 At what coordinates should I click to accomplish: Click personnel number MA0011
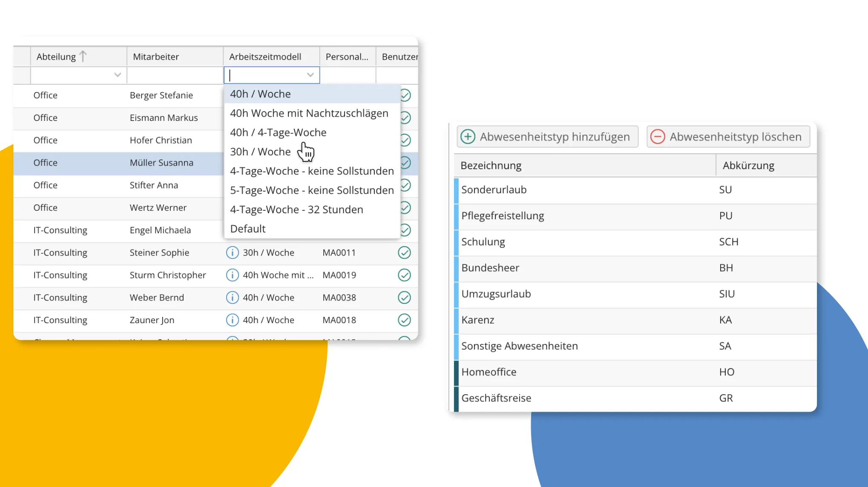(x=339, y=253)
